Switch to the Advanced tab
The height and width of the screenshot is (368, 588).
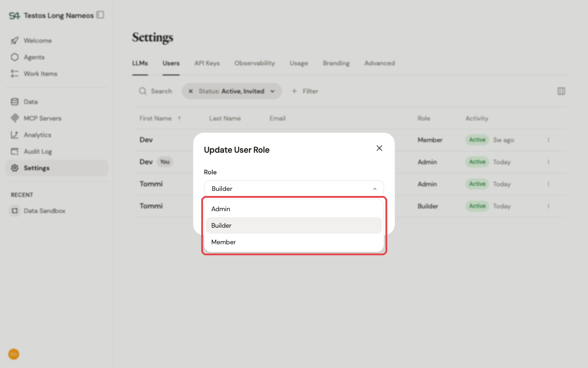pos(379,63)
